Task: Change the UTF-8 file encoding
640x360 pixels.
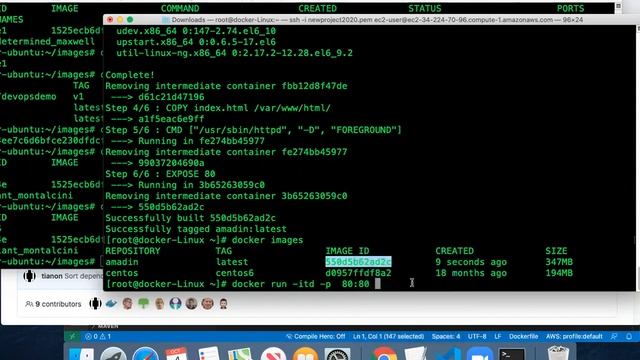Action: (477, 337)
